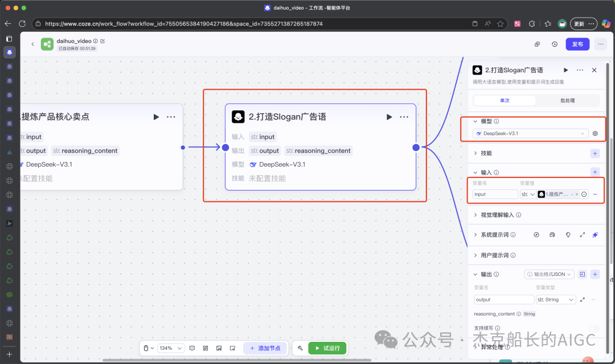Expand the 技能 section
Screen dimensions: 615x364
[475, 153]
